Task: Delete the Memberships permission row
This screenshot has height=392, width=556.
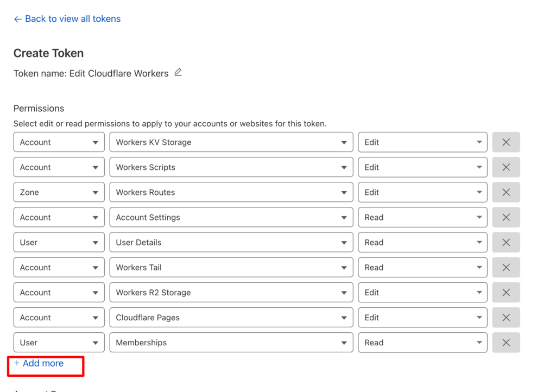Action: point(506,343)
